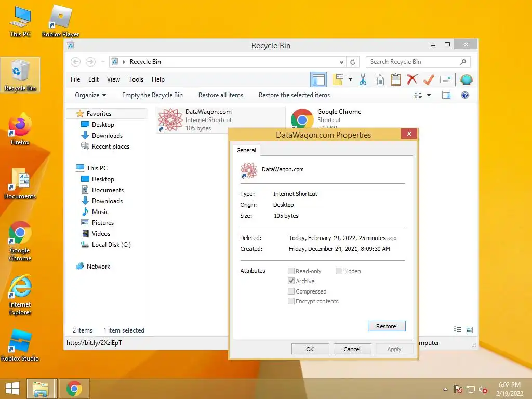532x399 pixels.
Task: Click the taskbar clock showing 6:02 PM
Action: [x=509, y=389]
